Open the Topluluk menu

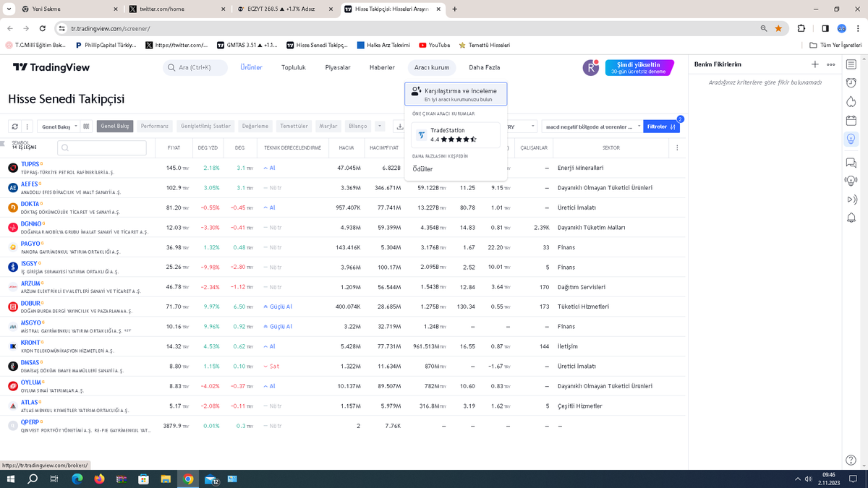click(x=294, y=67)
